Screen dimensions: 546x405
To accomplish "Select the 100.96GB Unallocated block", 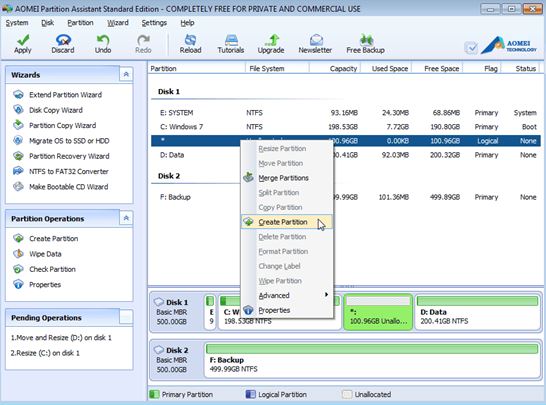I will click(378, 312).
